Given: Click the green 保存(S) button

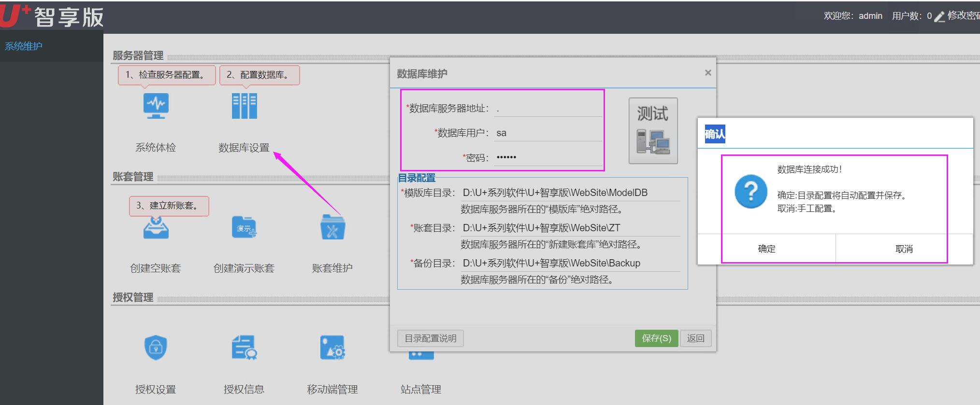Looking at the screenshot, I should pos(656,338).
